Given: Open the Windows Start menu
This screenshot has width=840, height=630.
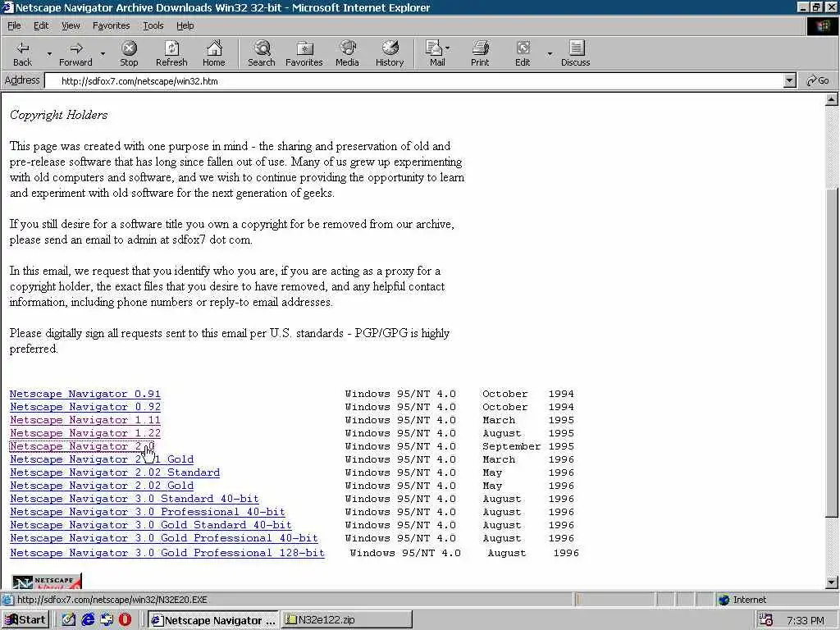Looking at the screenshot, I should coord(25,620).
